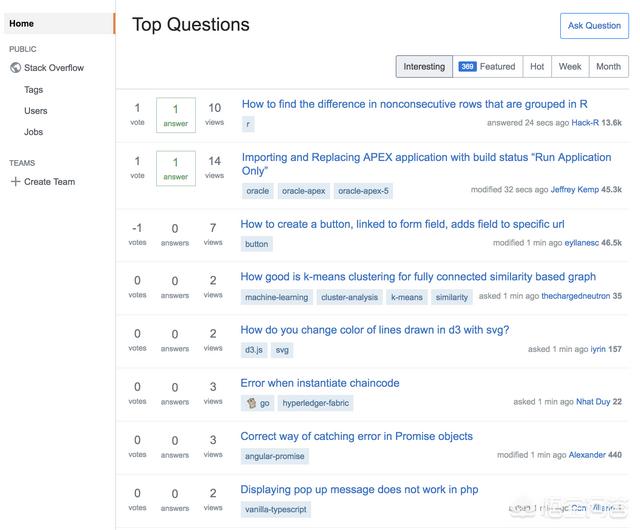
Task: Open Jobs in the sidebar
Action: point(33,132)
